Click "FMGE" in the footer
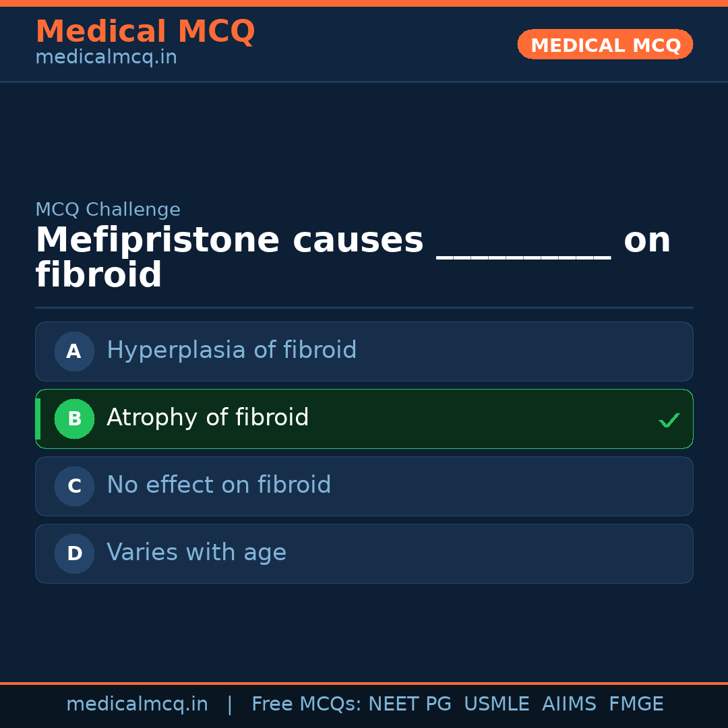Image resolution: width=728 pixels, height=728 pixels. pyautogui.click(x=636, y=704)
